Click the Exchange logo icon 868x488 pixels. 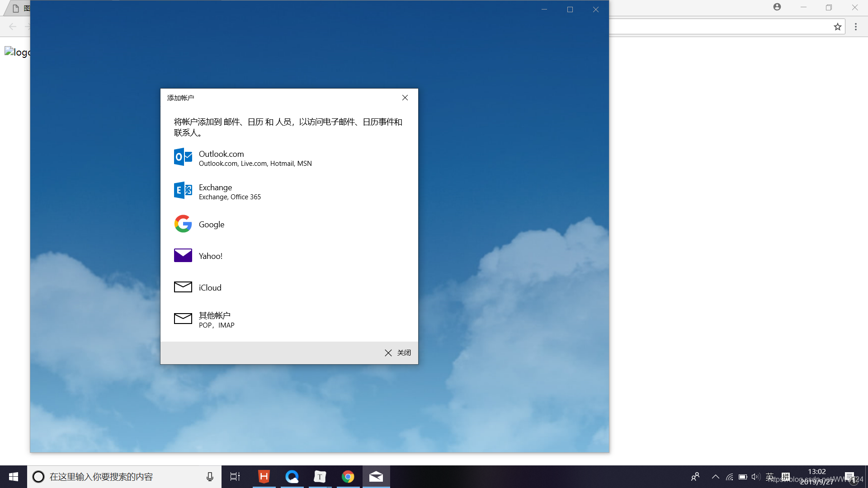tap(183, 190)
